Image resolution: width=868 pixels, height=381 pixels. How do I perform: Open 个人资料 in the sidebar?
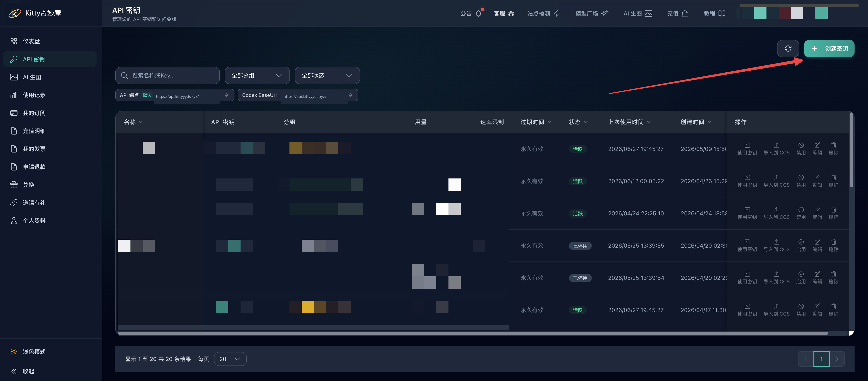(50, 220)
